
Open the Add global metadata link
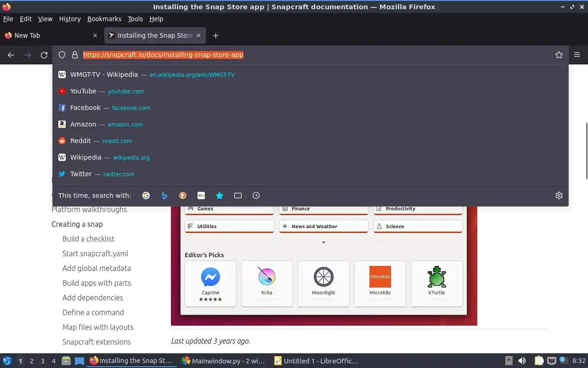point(96,268)
